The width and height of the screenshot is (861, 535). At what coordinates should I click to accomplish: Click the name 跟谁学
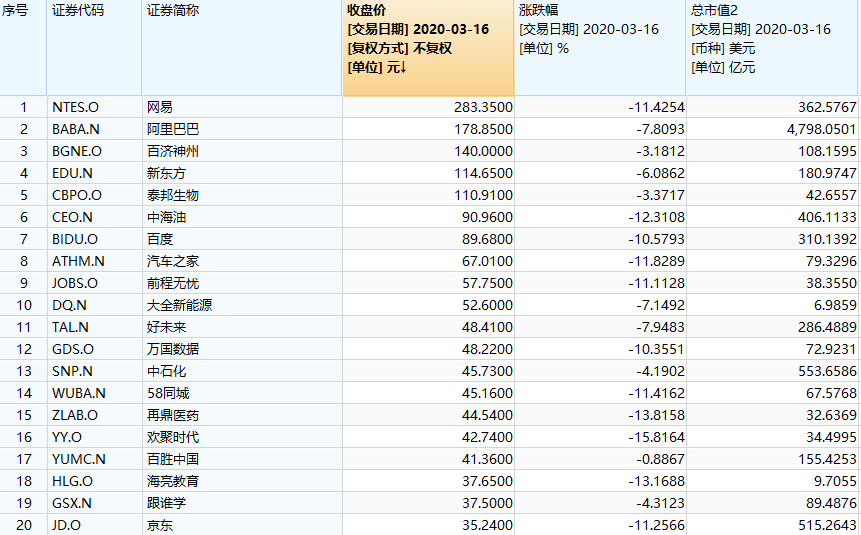[166, 503]
